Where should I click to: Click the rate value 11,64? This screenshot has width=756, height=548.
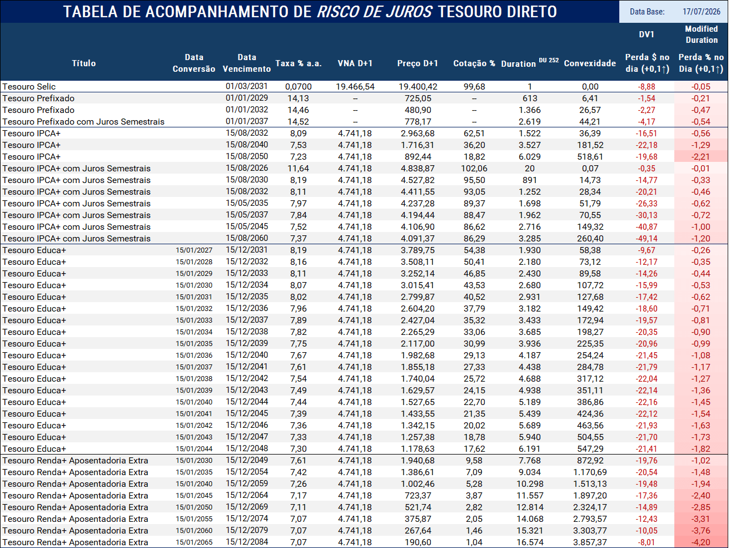click(299, 169)
